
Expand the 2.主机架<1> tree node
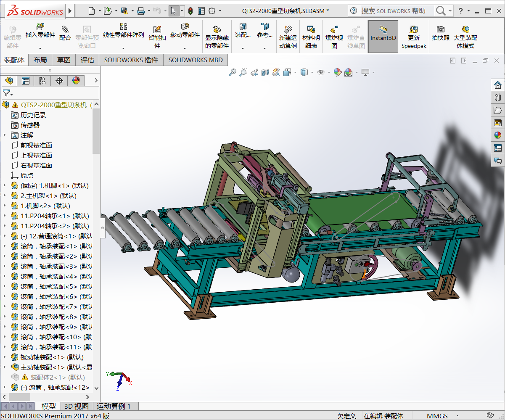coord(5,195)
